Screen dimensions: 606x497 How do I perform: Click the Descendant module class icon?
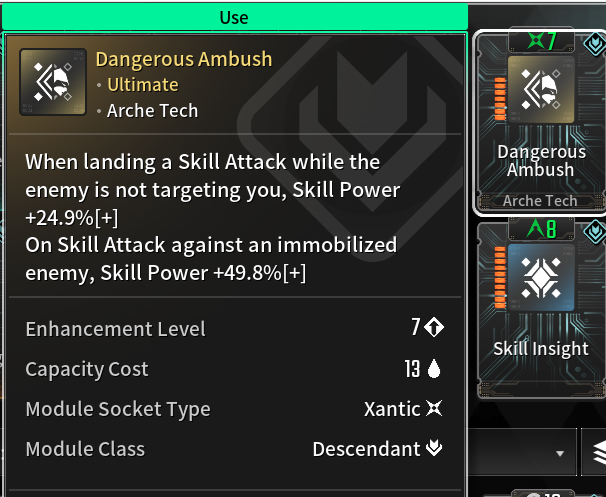[x=434, y=448]
